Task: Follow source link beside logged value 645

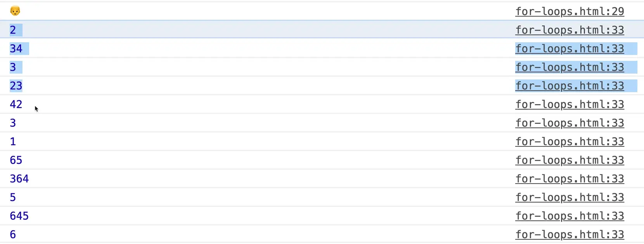Action: click(x=570, y=216)
